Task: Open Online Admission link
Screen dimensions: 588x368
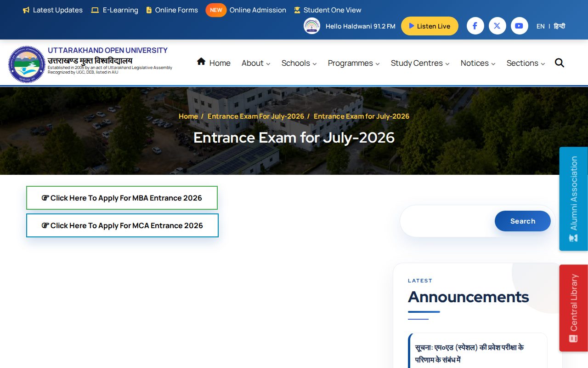Action: (258, 10)
